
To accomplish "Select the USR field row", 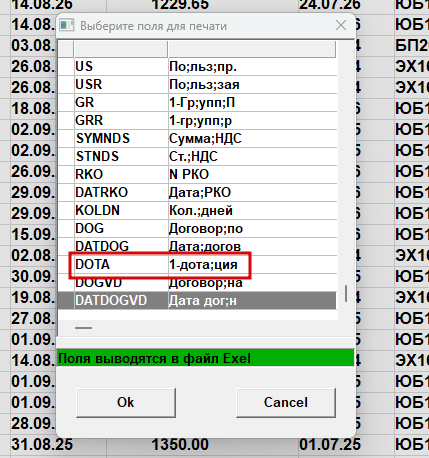I will point(197,85).
